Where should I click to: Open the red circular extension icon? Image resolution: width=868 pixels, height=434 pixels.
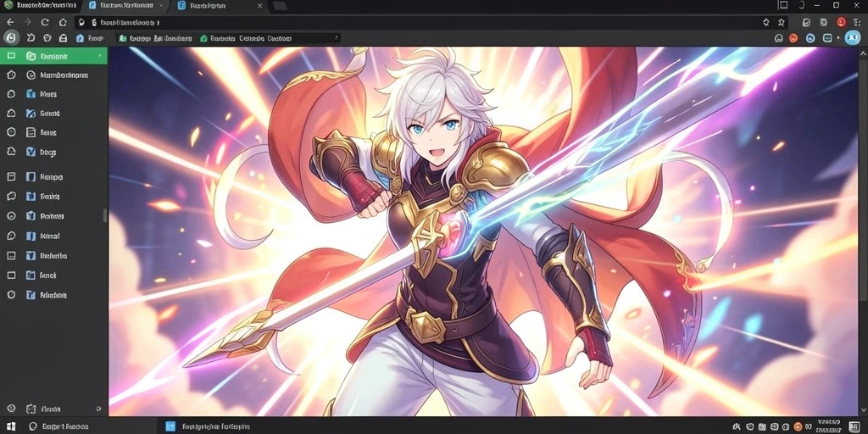(x=842, y=22)
